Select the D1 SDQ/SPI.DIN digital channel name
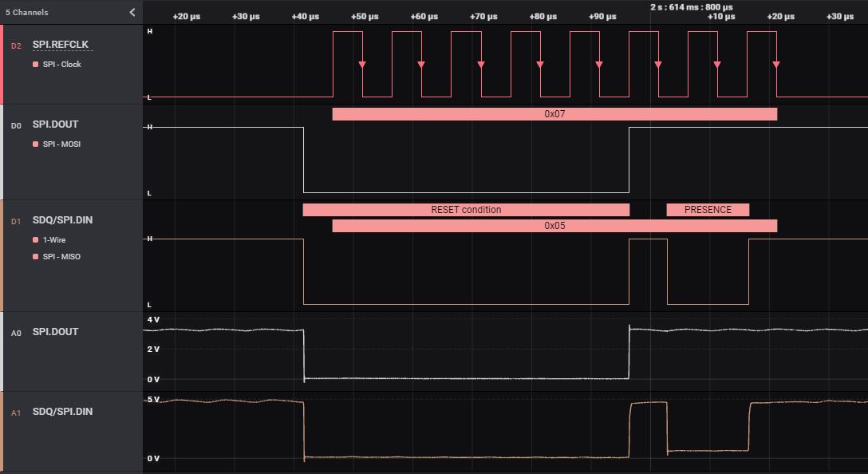 pos(62,220)
